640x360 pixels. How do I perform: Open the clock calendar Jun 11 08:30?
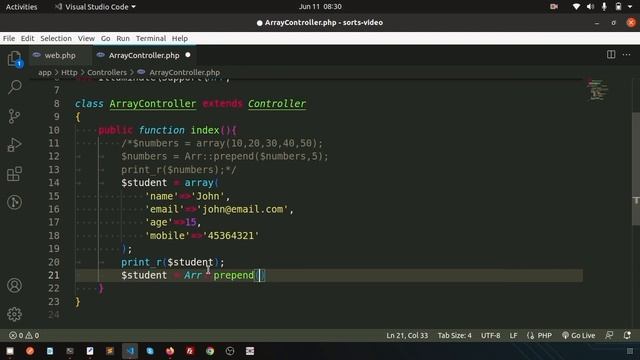tap(320, 7)
